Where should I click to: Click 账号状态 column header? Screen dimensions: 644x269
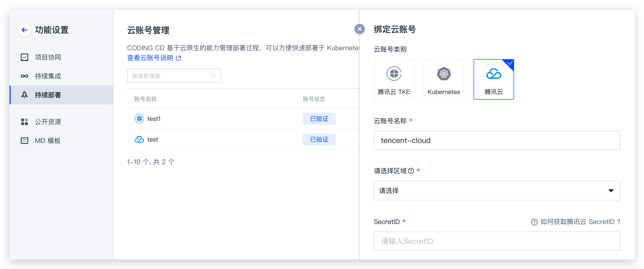[314, 99]
